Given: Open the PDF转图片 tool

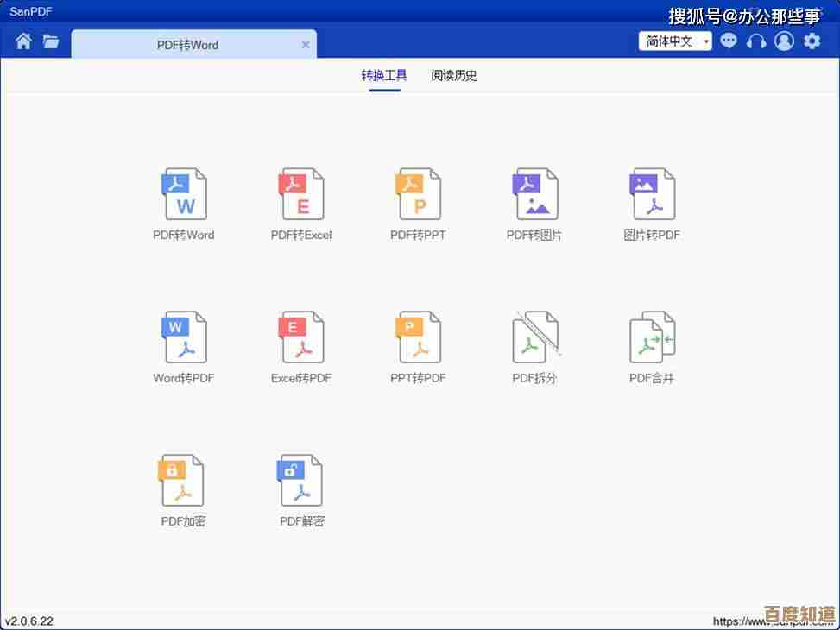Looking at the screenshot, I should point(535,194).
